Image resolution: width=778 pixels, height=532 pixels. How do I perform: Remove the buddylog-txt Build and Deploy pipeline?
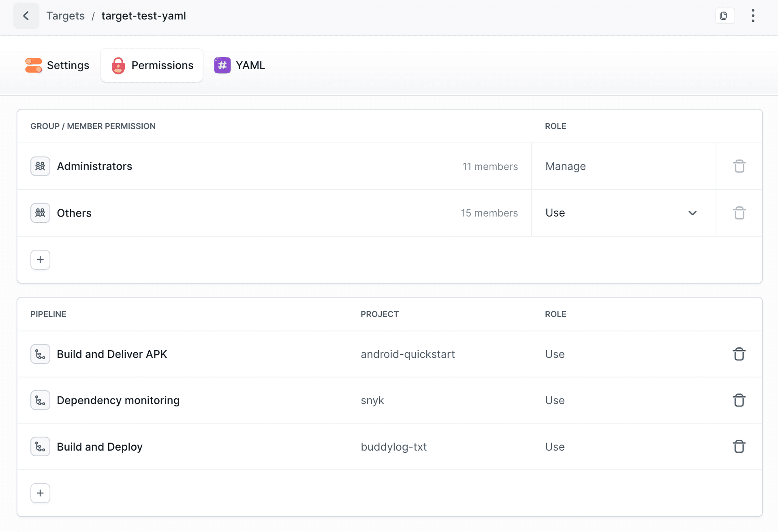(739, 446)
